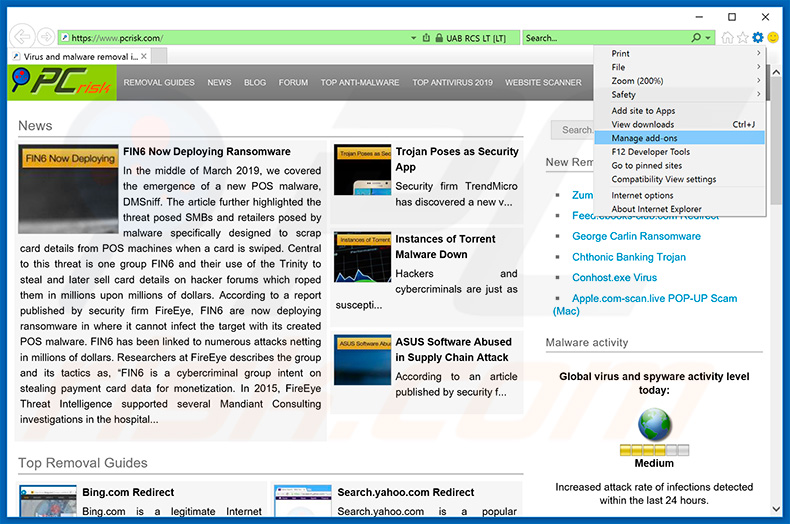The image size is (790, 524).
Task: Open Search.yahoo.com Redirect guide
Action: (x=406, y=492)
